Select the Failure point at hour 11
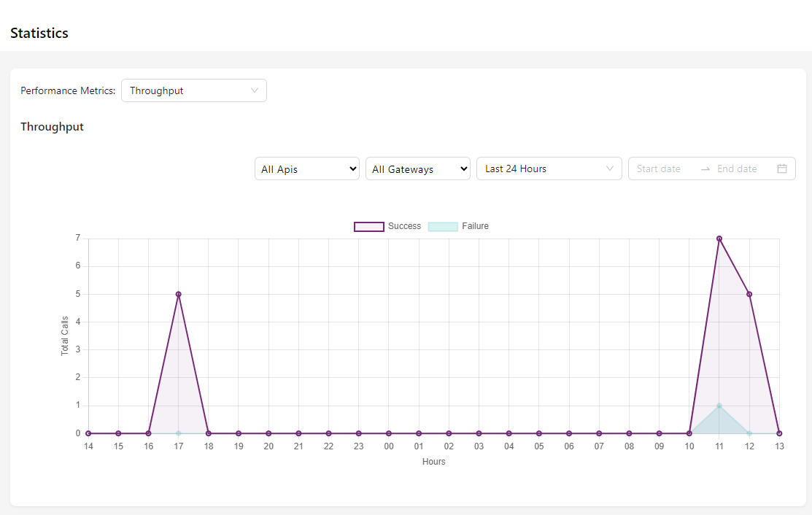 [719, 406]
